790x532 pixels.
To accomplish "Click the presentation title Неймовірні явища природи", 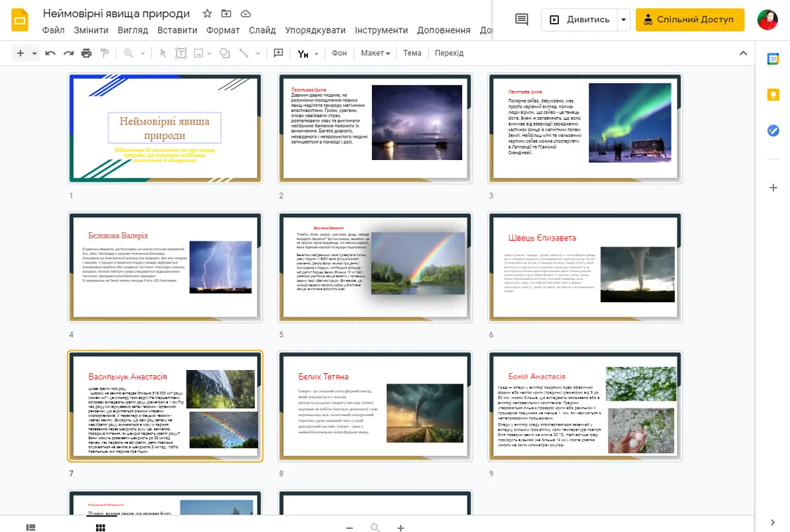I will [117, 14].
